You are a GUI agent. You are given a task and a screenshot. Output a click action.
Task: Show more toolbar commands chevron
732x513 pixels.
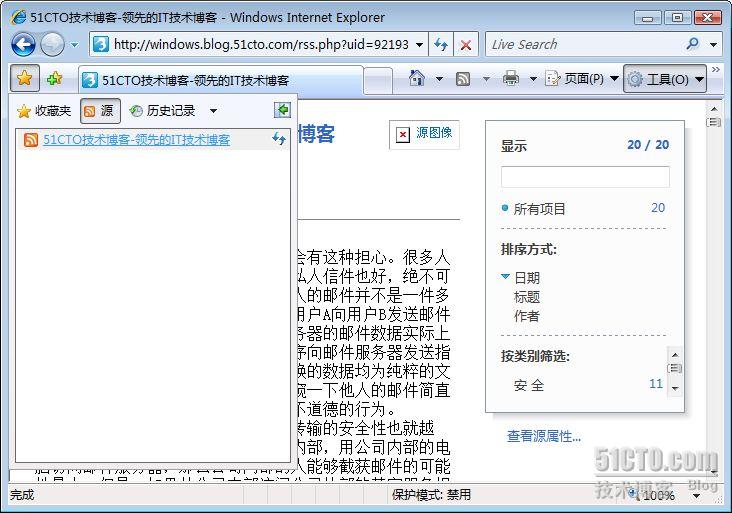(715, 70)
